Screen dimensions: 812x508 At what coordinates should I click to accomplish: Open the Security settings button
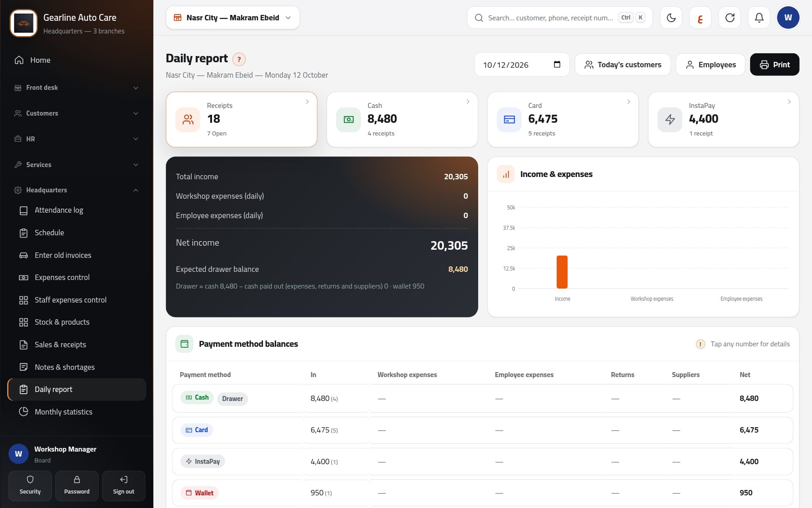pos(30,486)
